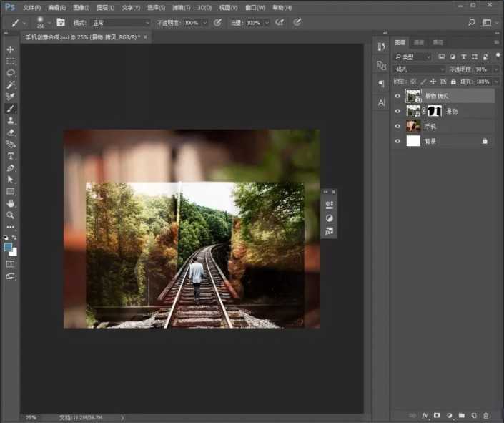The height and width of the screenshot is (423, 504).
Task: Pick the Clone Stamp tool
Action: (11, 120)
